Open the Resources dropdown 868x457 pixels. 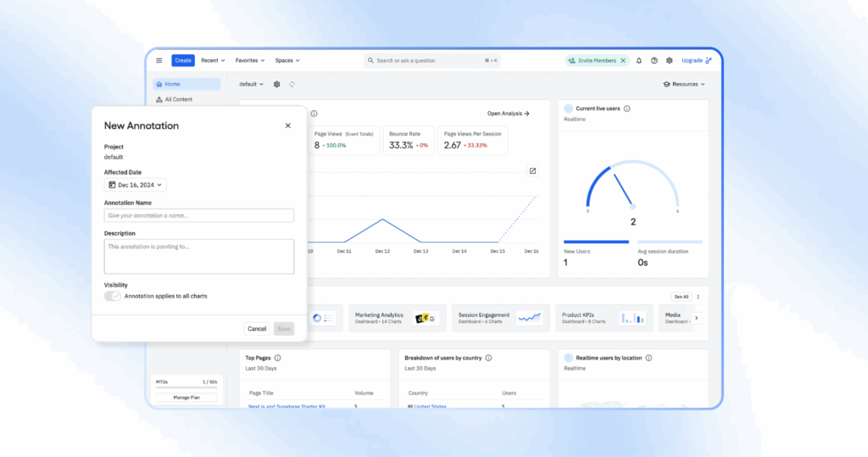pyautogui.click(x=684, y=84)
